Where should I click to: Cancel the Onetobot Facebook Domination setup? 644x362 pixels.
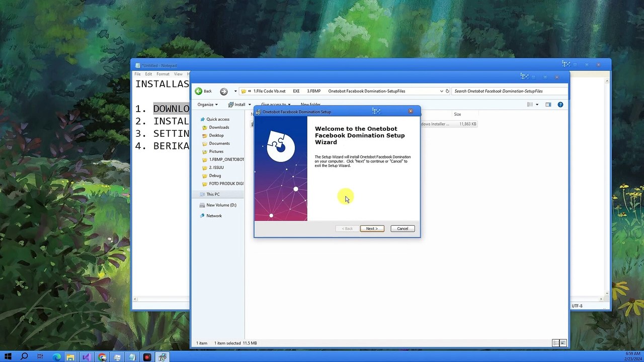(x=403, y=229)
